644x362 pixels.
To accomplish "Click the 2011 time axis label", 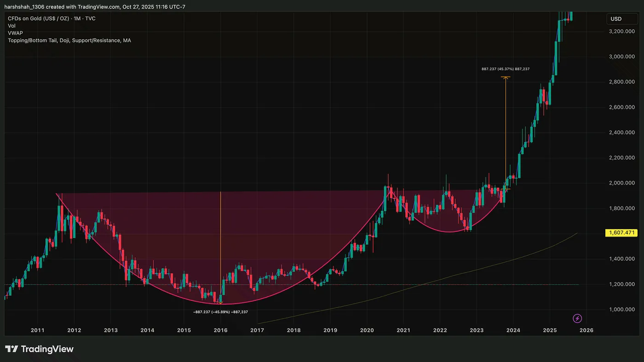I will pos(37,330).
